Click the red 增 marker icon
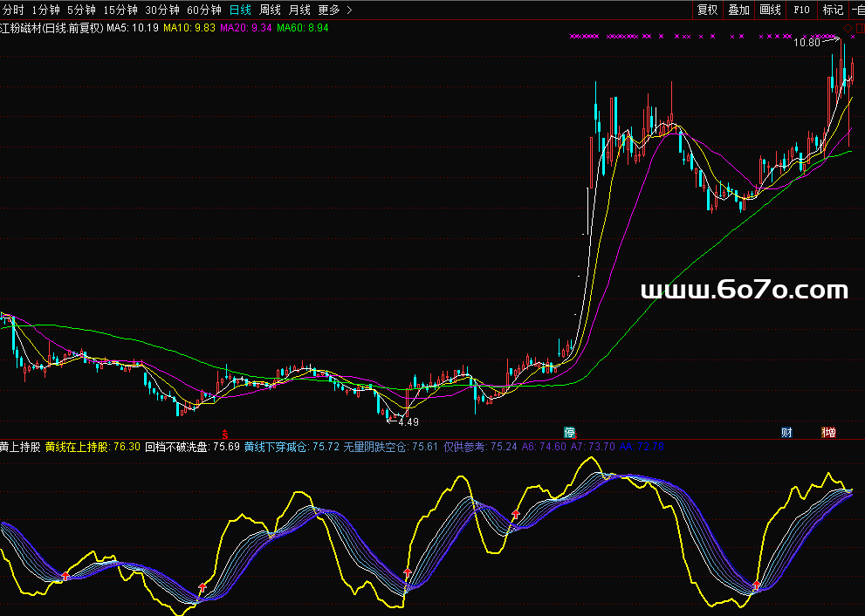This screenshot has height=616, width=865. pos(828,432)
